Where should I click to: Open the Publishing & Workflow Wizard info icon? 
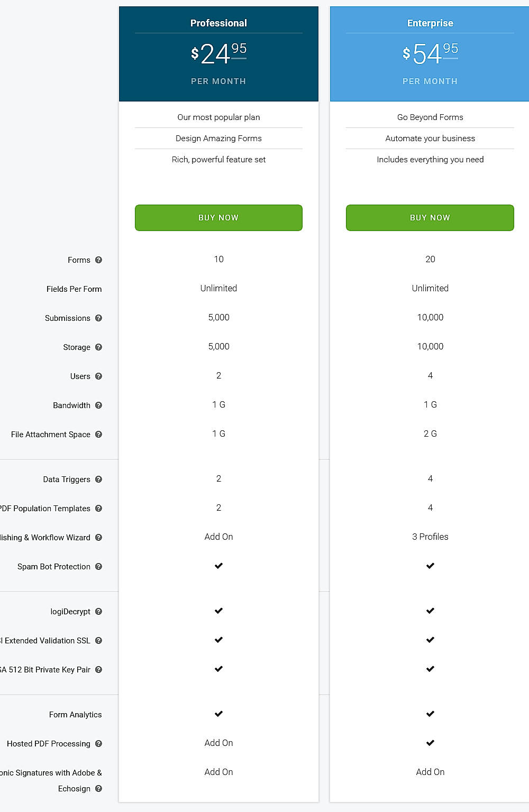click(x=98, y=537)
